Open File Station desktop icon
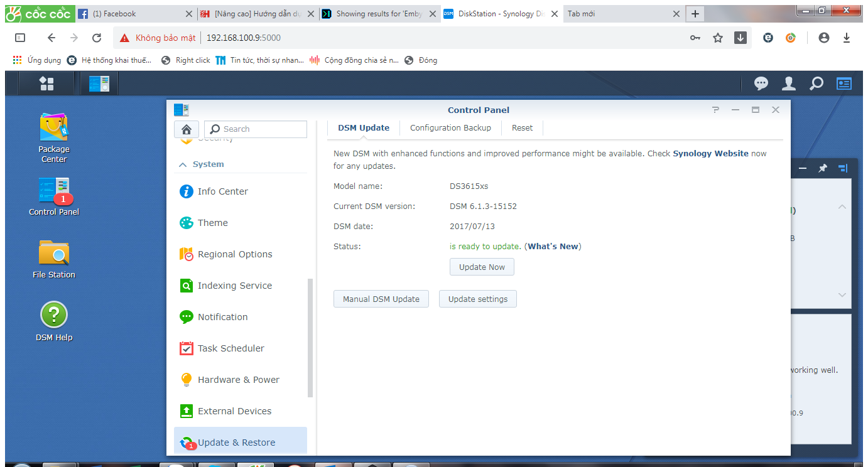Screen dimensions: 868x467 (54, 259)
